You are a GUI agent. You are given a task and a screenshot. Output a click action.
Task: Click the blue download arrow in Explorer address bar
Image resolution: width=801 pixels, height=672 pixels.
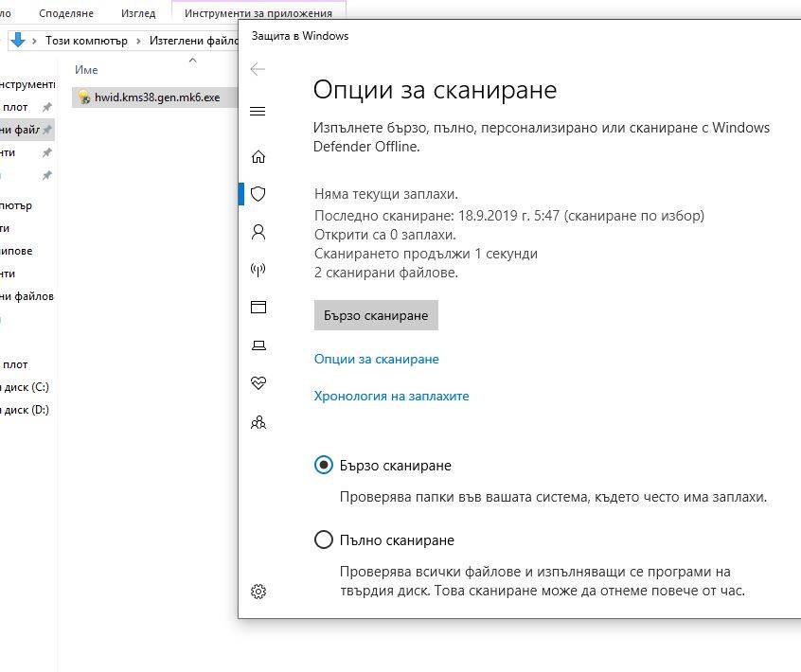click(18, 40)
